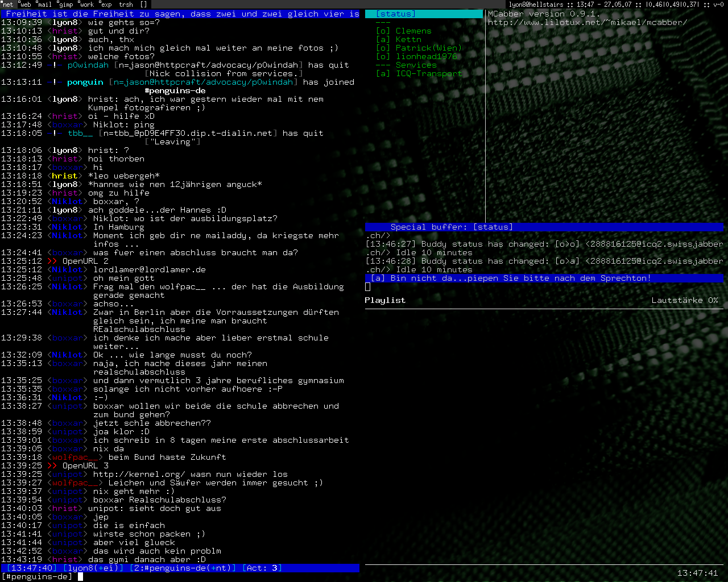Click the [o] indicator beside lionhead1976
The height and width of the screenshot is (582, 728).
tap(383, 57)
